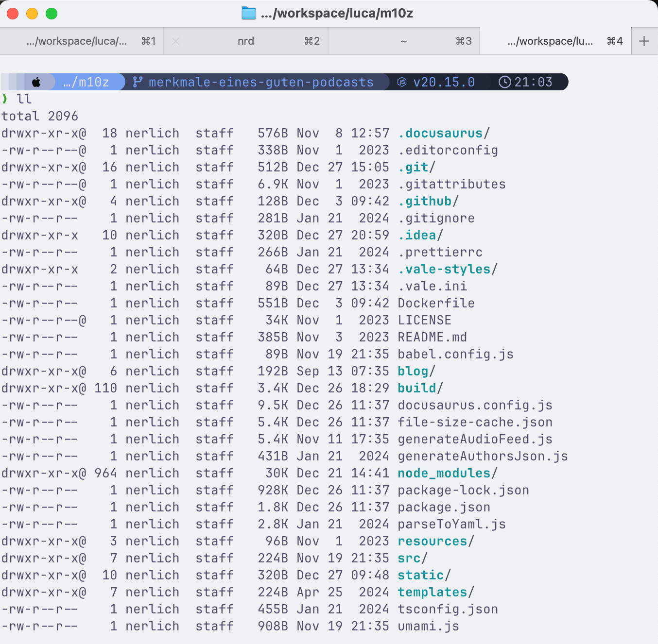Click the .gitattributes file name
This screenshot has height=644, width=658.
tap(452, 184)
